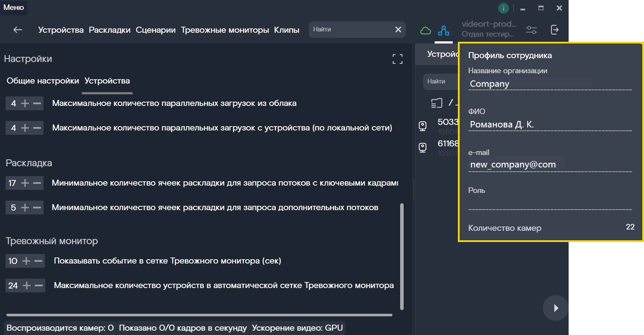The image size is (644, 335).
Task: Decrease parallel cloud downloads count
Action: point(37,103)
